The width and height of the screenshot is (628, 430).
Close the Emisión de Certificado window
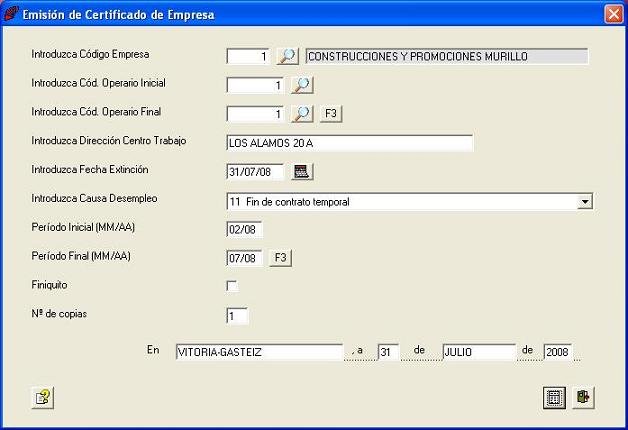tap(614, 14)
